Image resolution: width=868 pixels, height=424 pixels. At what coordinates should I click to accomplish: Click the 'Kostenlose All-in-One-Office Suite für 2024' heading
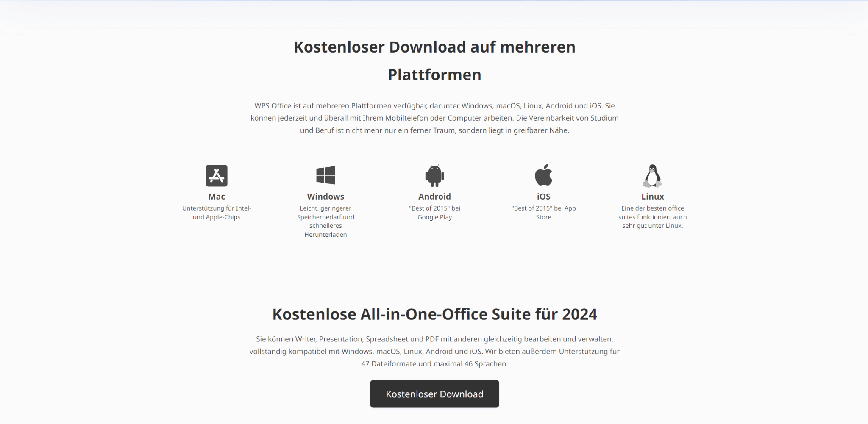coord(434,314)
